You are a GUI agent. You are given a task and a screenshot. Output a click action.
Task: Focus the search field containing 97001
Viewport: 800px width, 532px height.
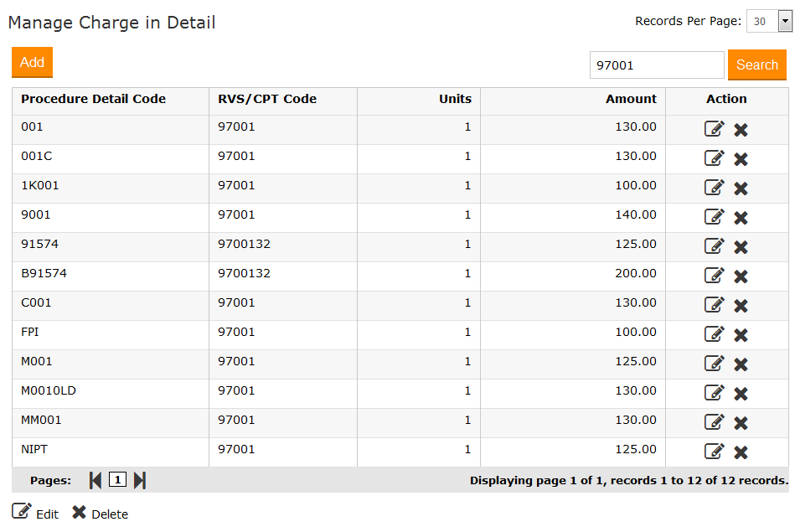(x=656, y=65)
